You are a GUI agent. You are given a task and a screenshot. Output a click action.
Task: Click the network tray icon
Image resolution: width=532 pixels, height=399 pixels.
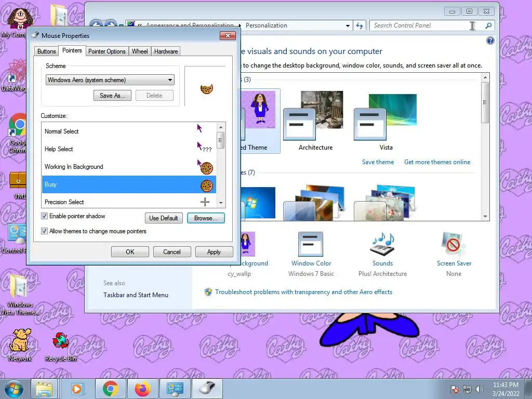pos(467,389)
